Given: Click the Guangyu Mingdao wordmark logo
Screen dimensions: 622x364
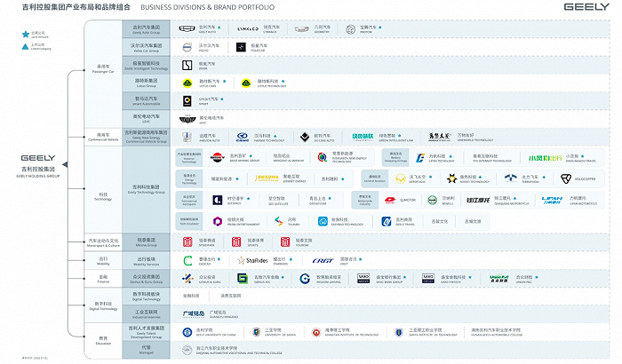Looking at the screenshot, I should pyautogui.click(x=194, y=314).
